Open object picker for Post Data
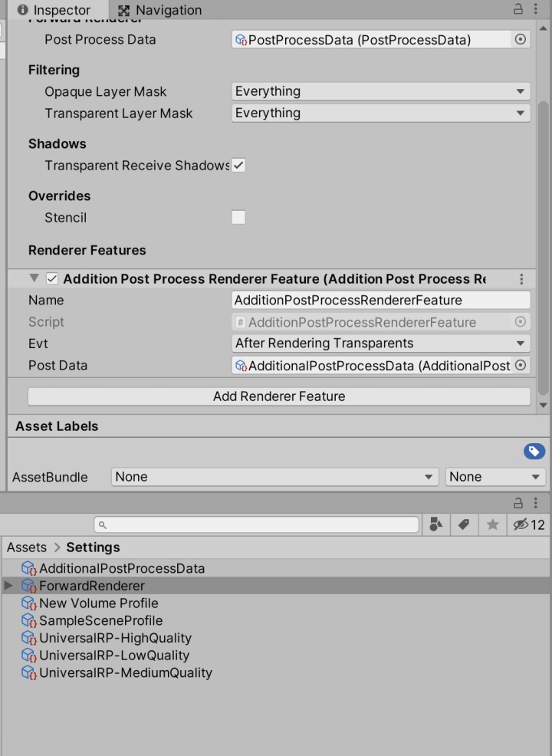Screen dimensions: 552x756 coord(520,365)
